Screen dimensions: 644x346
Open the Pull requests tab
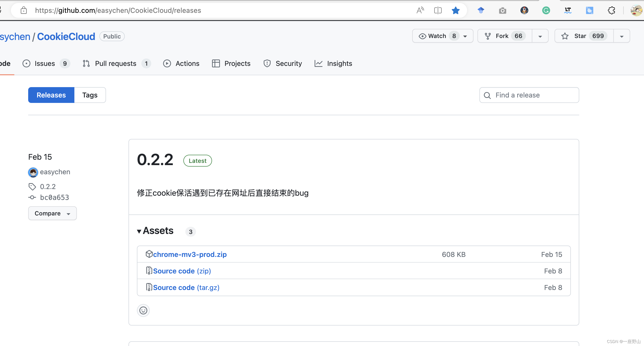(117, 63)
